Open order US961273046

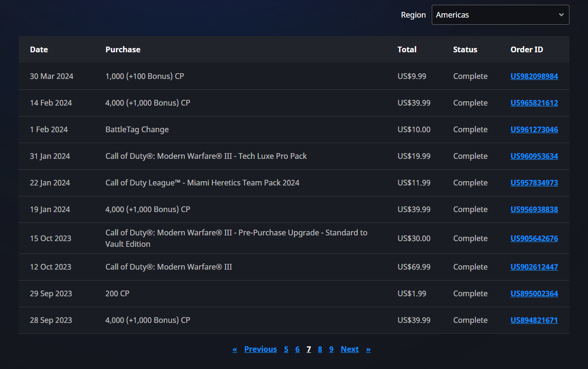click(534, 129)
